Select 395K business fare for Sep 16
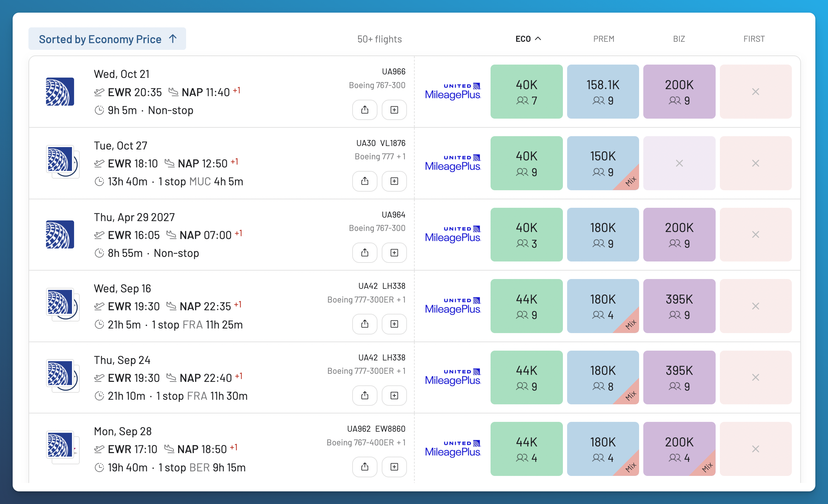828x504 pixels. tap(679, 306)
